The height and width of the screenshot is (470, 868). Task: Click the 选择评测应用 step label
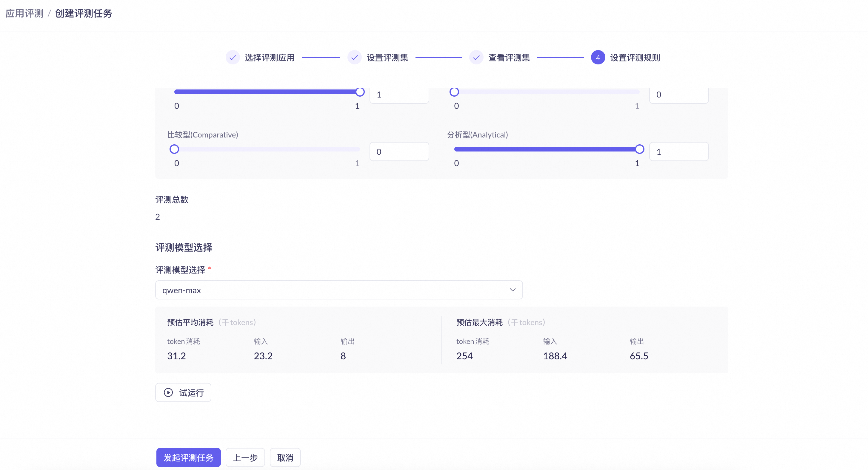(x=270, y=58)
